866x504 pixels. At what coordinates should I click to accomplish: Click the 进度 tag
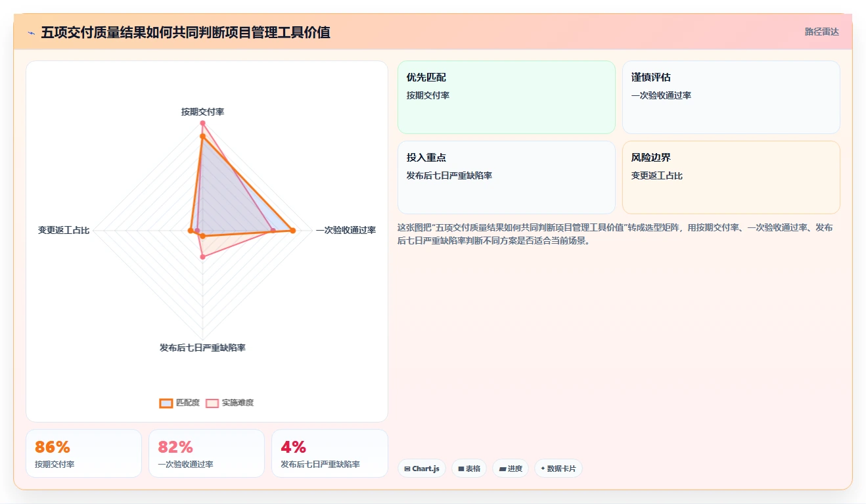pos(511,469)
